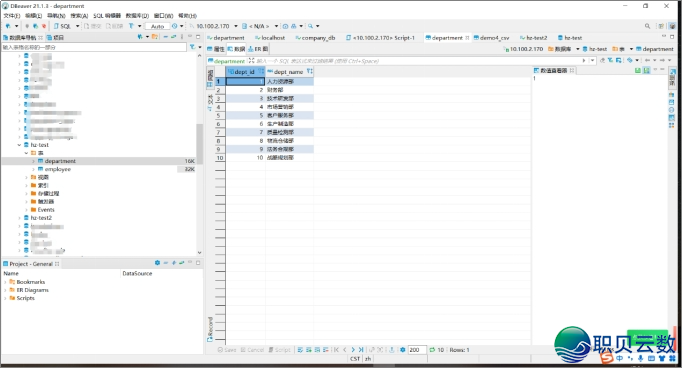Expand the Events folder
Viewport: 683px width, 369px height.
click(26, 210)
